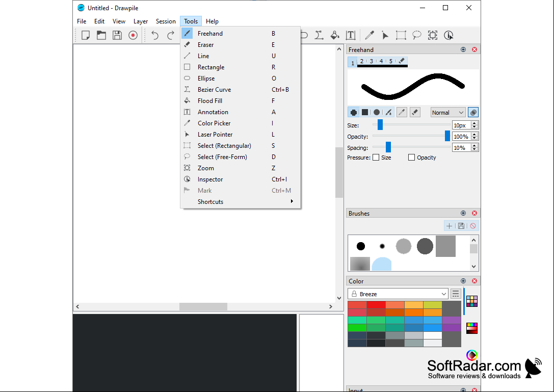Screen dimensions: 554x392
Task: Select the Laser Pointer tool in toolbar
Action: click(x=385, y=35)
